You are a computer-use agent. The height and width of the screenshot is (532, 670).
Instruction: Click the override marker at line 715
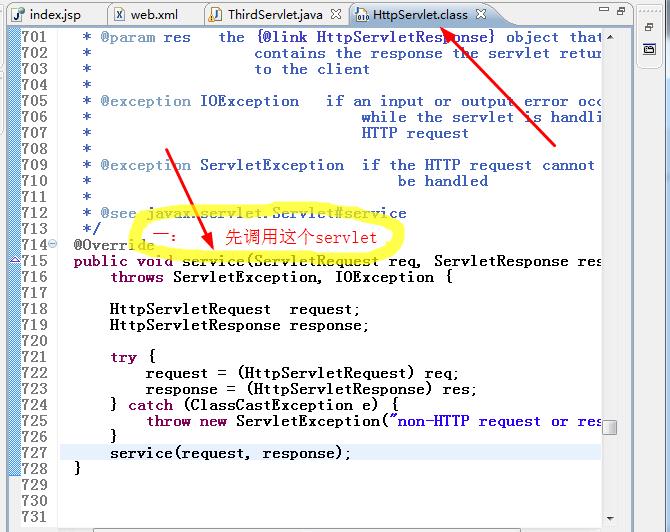pos(15,259)
